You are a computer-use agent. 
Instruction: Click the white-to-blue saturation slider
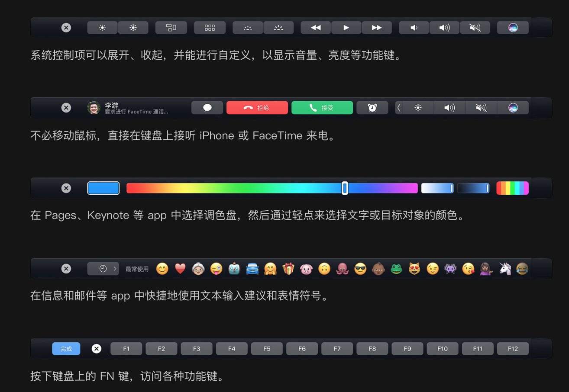(x=437, y=188)
